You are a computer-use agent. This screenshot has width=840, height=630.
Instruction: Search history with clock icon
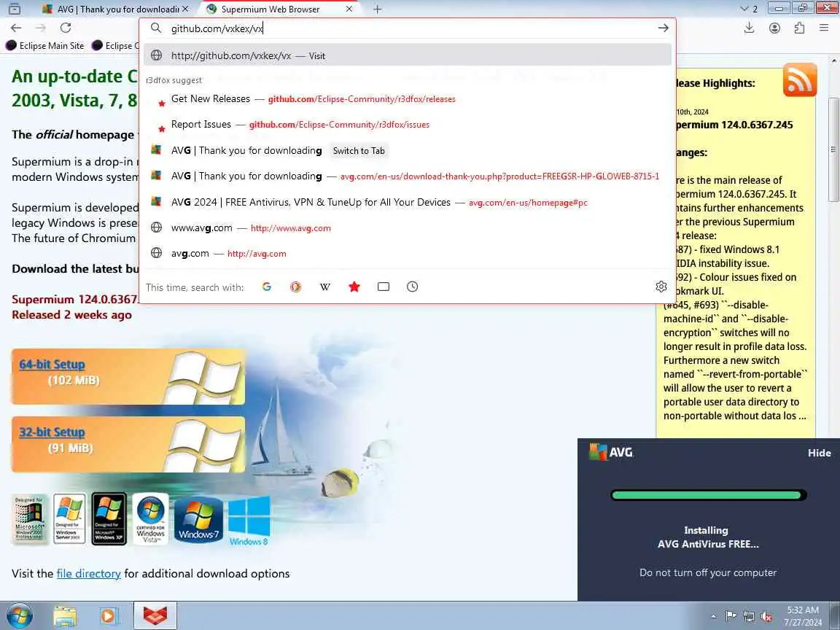(x=412, y=287)
